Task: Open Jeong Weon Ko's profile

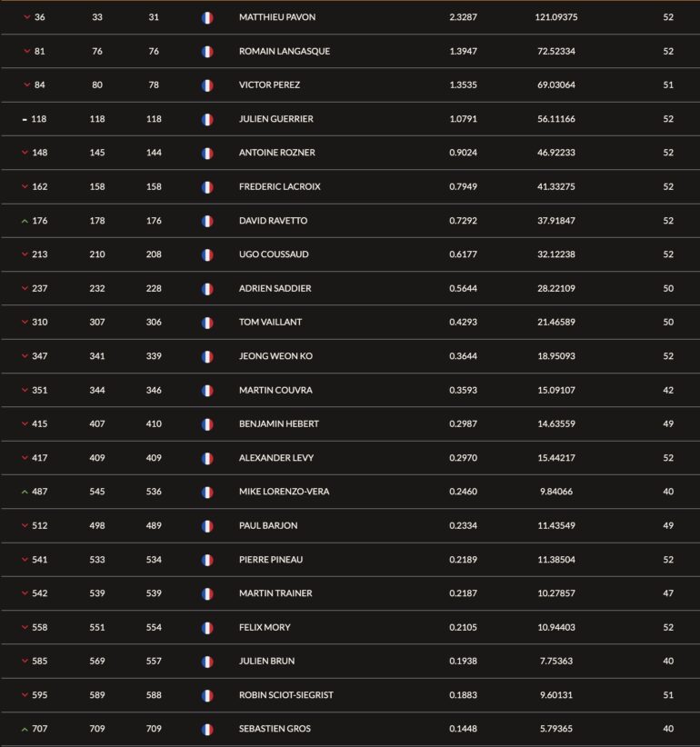Action: pyautogui.click(x=275, y=356)
